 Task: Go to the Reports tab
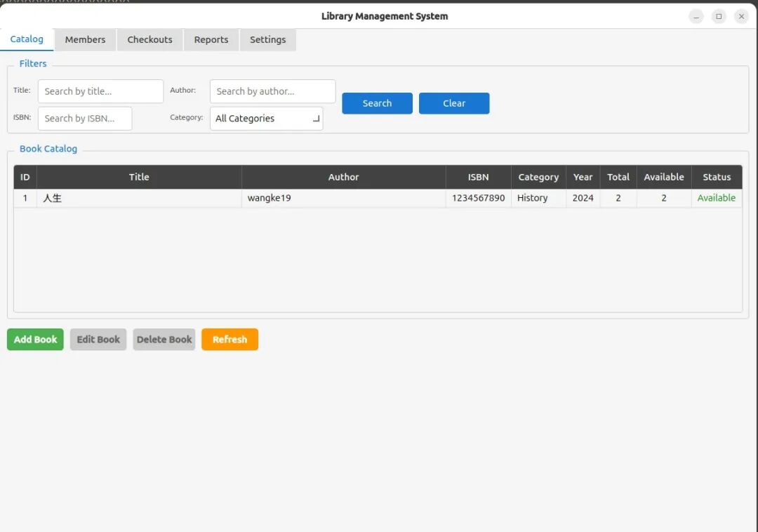coord(211,39)
